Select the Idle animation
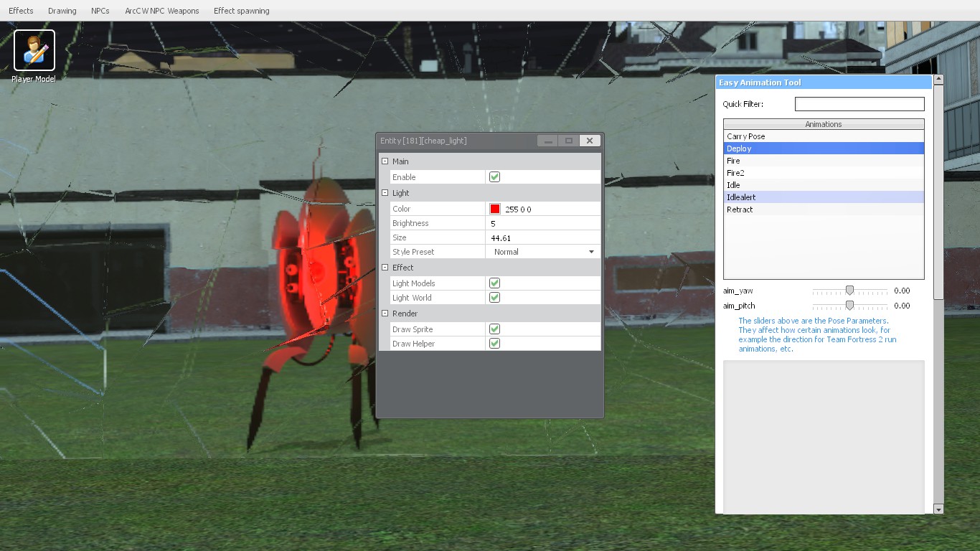980x551 pixels. [824, 185]
